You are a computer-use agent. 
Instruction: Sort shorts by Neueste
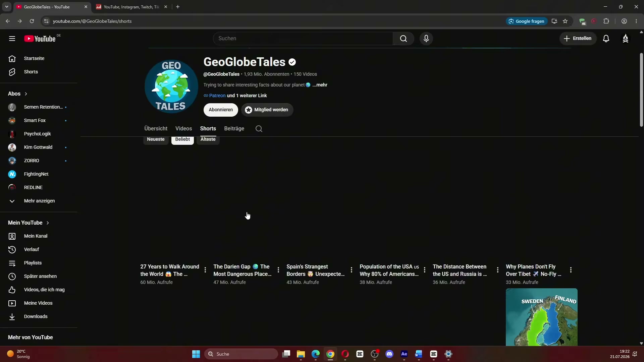tap(156, 139)
